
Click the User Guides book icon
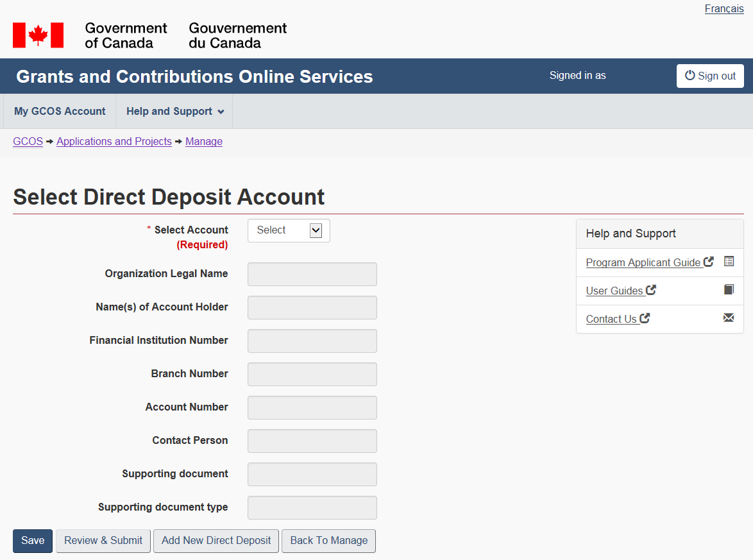[x=729, y=290]
